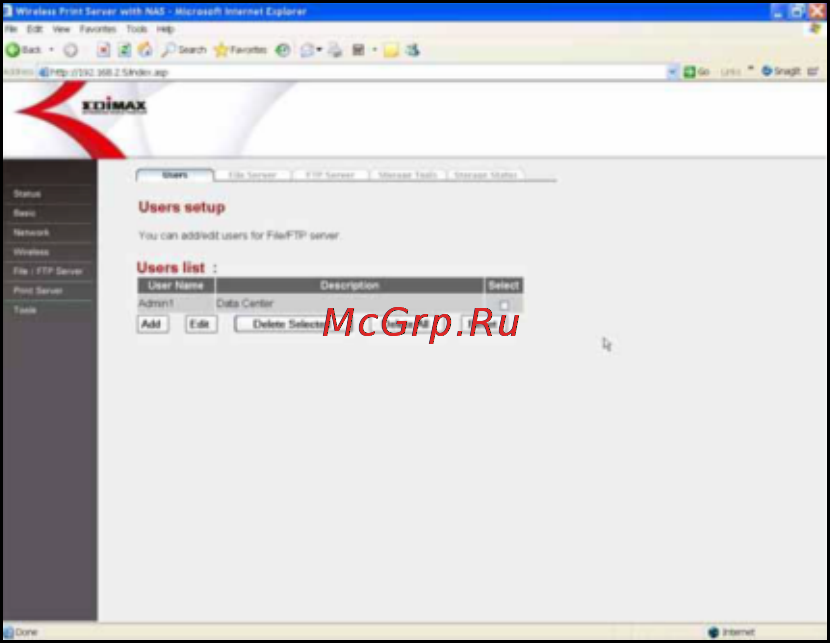Click the User Name column header
The width and height of the screenshot is (830, 643).
tap(176, 286)
